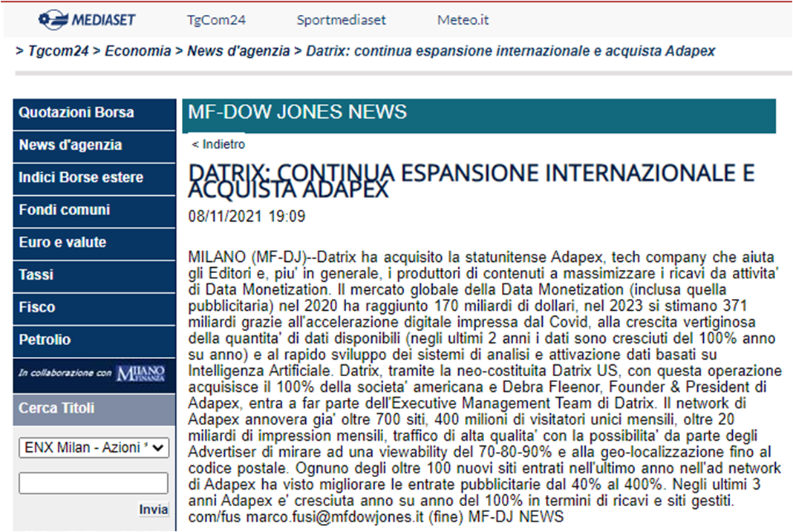Go back with the Indietro link
Screen dimensions: 793x532
218,145
